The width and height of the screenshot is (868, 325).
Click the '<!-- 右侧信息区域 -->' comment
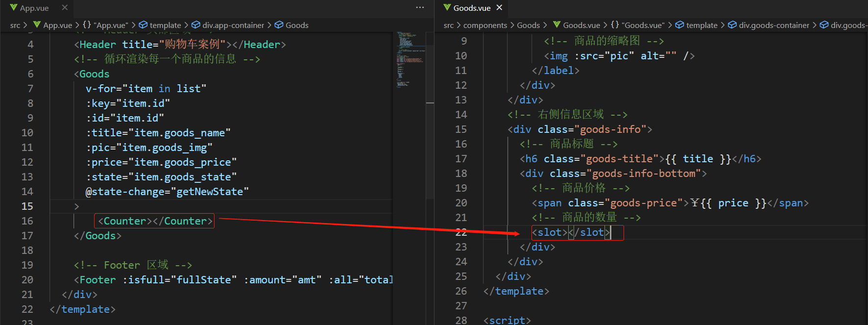click(x=568, y=115)
